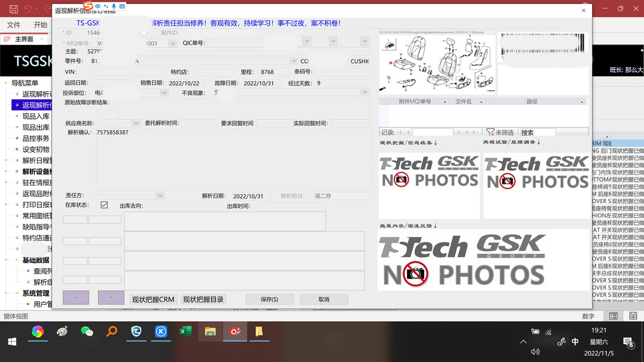Toggle the checkbox left of 案件ID
This screenshot has height=362, width=644.
click(x=144, y=33)
